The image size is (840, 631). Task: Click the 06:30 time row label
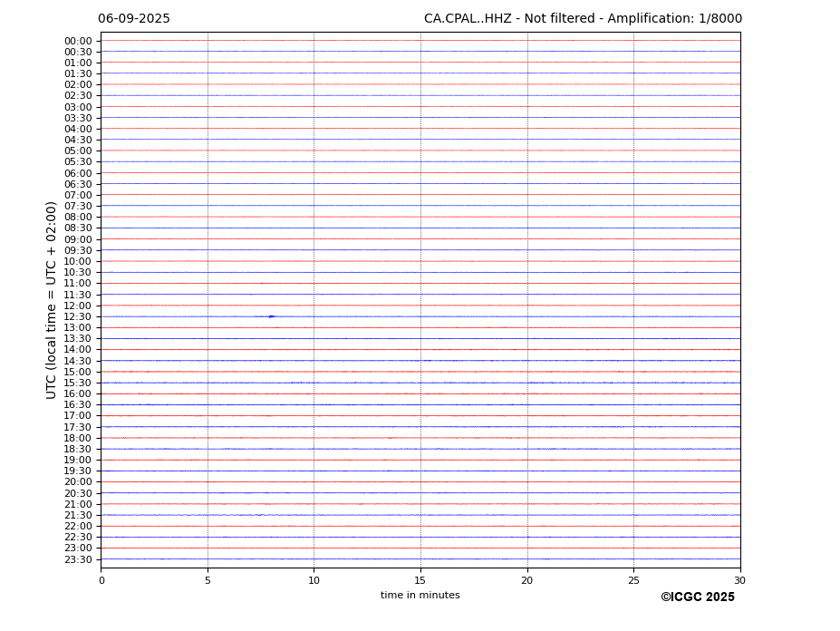pos(78,184)
